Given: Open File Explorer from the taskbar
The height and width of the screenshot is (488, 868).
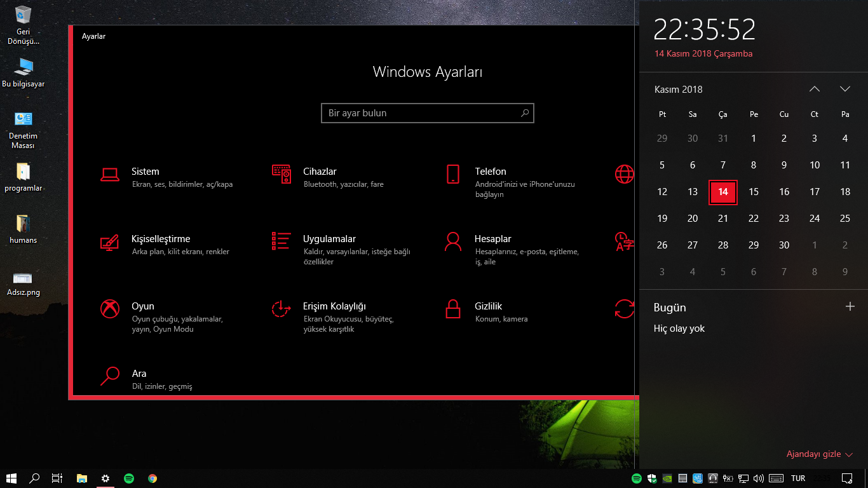Looking at the screenshot, I should pyautogui.click(x=81, y=478).
